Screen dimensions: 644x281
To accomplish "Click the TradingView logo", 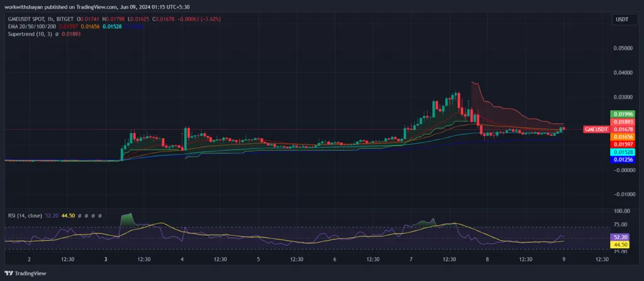I will coord(25,273).
